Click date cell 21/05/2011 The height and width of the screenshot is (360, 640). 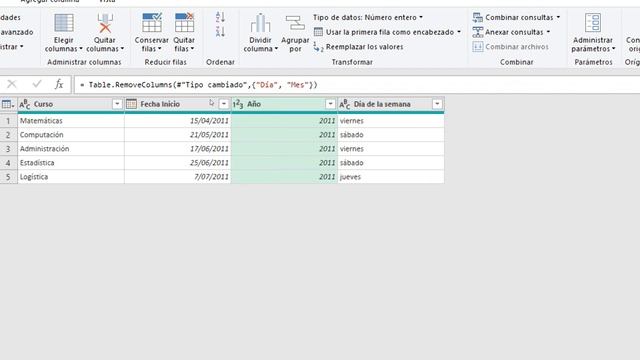pyautogui.click(x=178, y=135)
